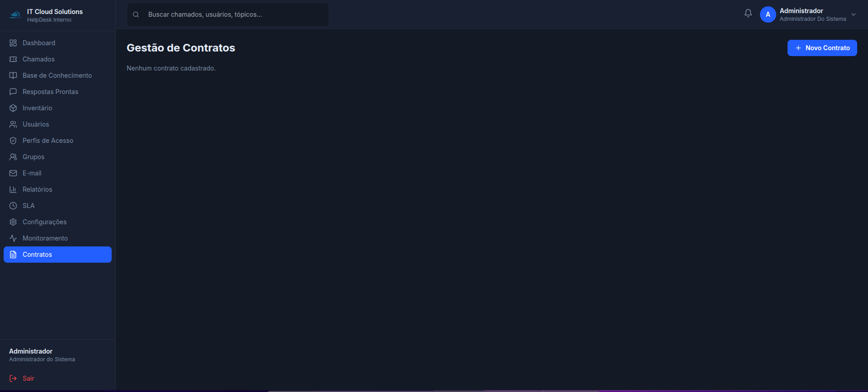Navigate to Monitoramento
The image size is (868, 392).
coord(57,238)
